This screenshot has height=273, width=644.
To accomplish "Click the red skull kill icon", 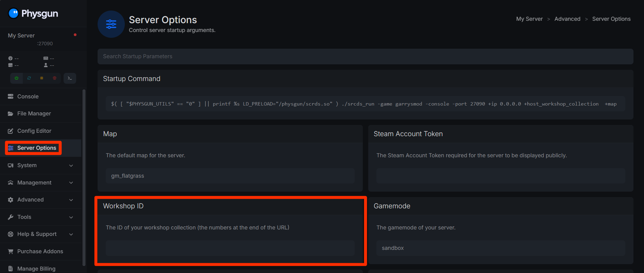I will coord(54,78).
